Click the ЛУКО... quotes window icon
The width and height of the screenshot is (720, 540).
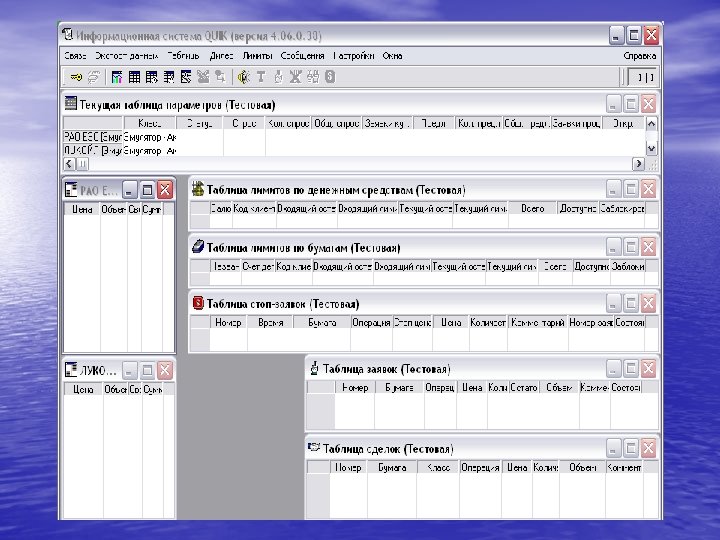click(71, 370)
